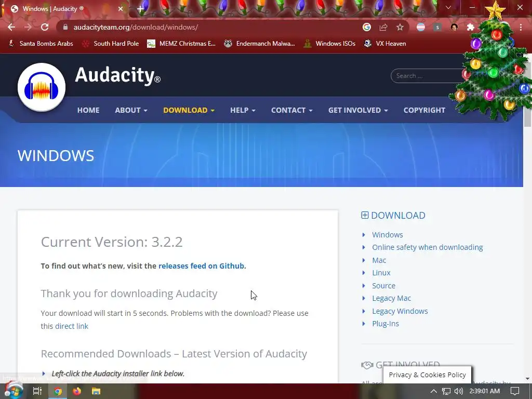Click the striped flag extension icon

421,27
